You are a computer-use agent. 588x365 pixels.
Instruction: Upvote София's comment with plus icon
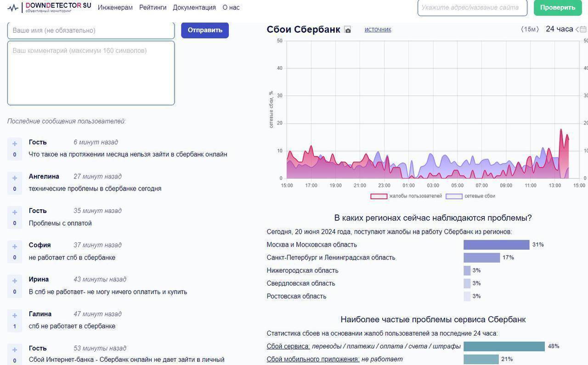[15, 247]
